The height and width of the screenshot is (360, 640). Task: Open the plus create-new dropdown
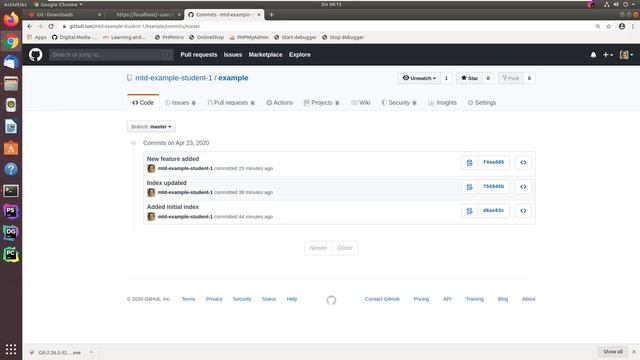coord(608,55)
